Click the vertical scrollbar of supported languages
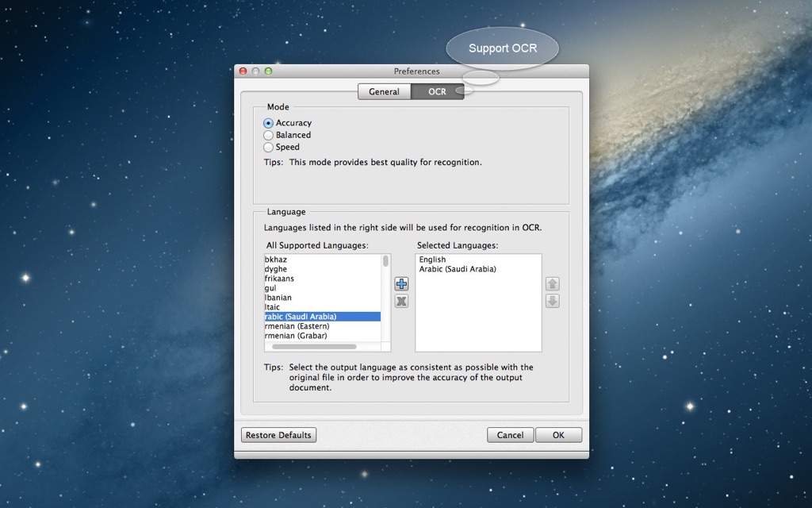Screen dimensions: 812x508 [x=386, y=298]
